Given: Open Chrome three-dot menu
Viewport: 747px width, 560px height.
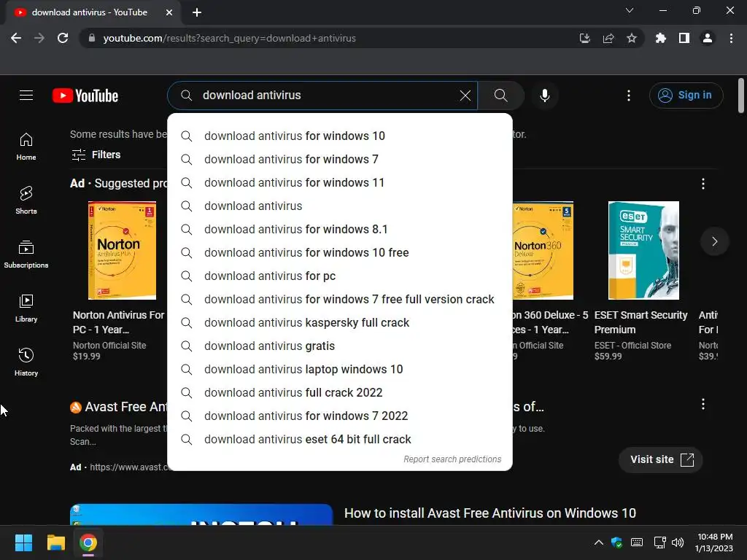Looking at the screenshot, I should tap(731, 38).
